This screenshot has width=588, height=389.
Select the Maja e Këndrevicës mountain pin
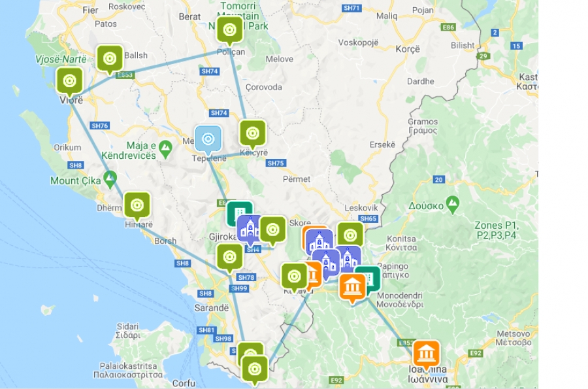[x=165, y=149]
